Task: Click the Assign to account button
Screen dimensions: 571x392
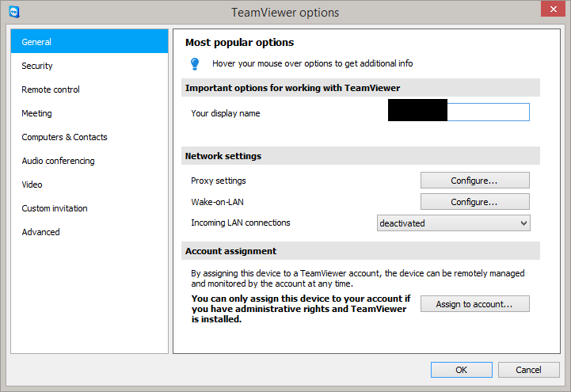Action: [475, 304]
